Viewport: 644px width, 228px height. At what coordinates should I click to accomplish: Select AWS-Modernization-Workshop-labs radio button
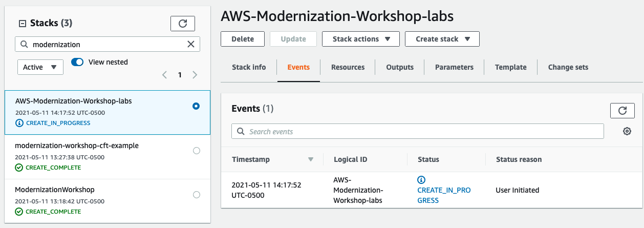click(x=196, y=106)
